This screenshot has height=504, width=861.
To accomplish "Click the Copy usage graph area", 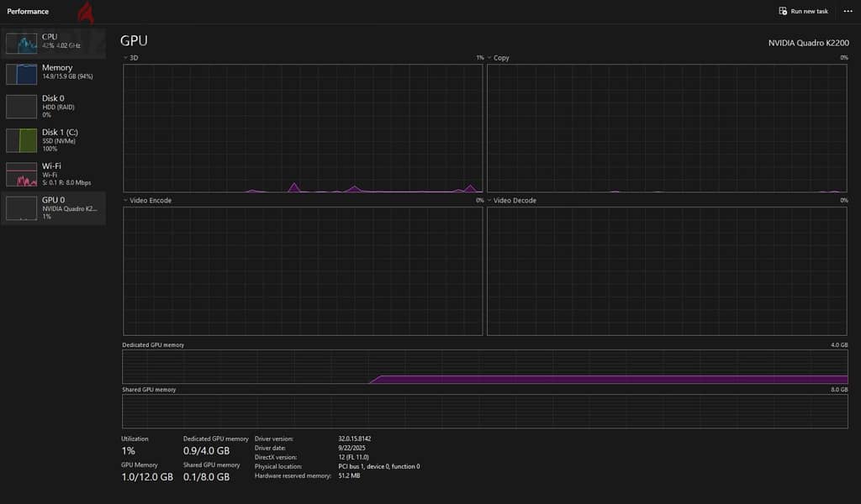I will pos(667,129).
